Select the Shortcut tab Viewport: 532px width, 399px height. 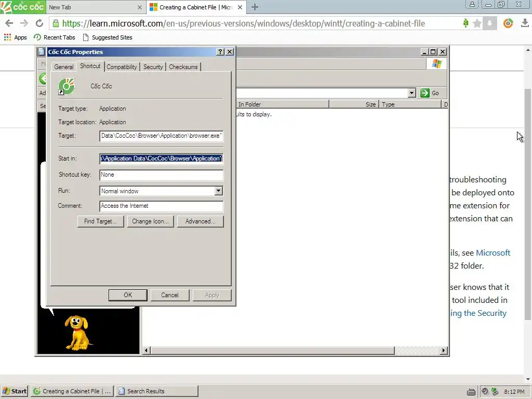90,66
